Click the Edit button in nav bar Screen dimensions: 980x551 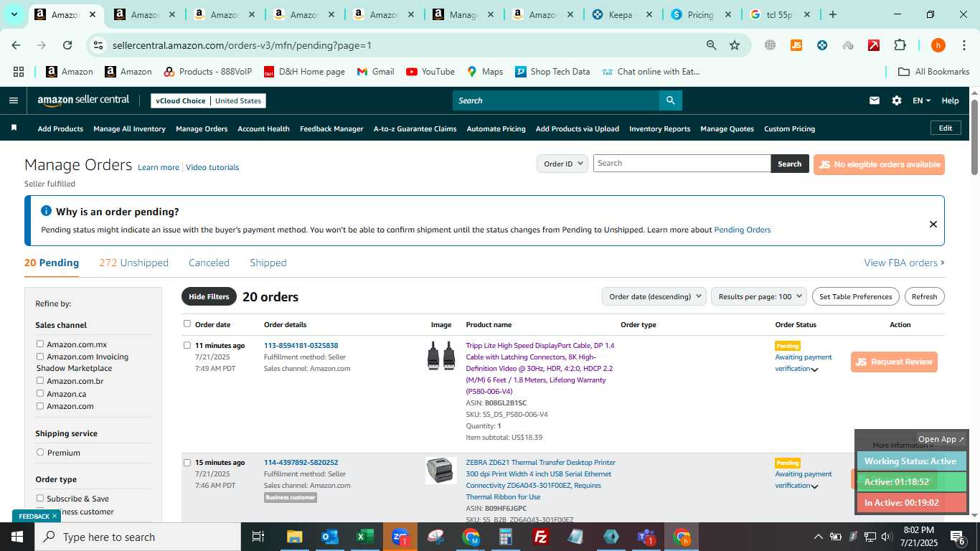click(x=946, y=128)
